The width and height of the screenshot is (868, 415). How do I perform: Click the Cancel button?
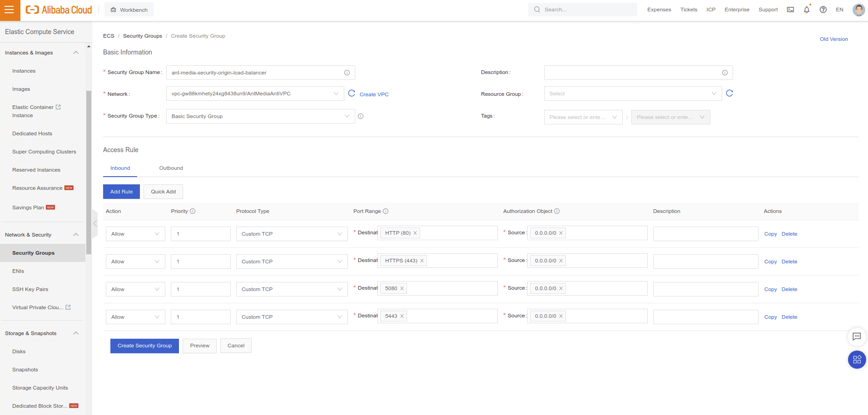coord(236,346)
